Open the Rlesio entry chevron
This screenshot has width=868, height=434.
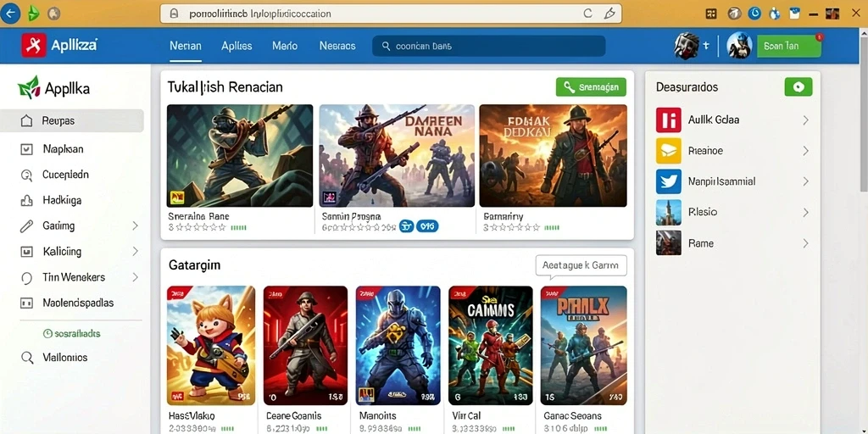pos(805,213)
